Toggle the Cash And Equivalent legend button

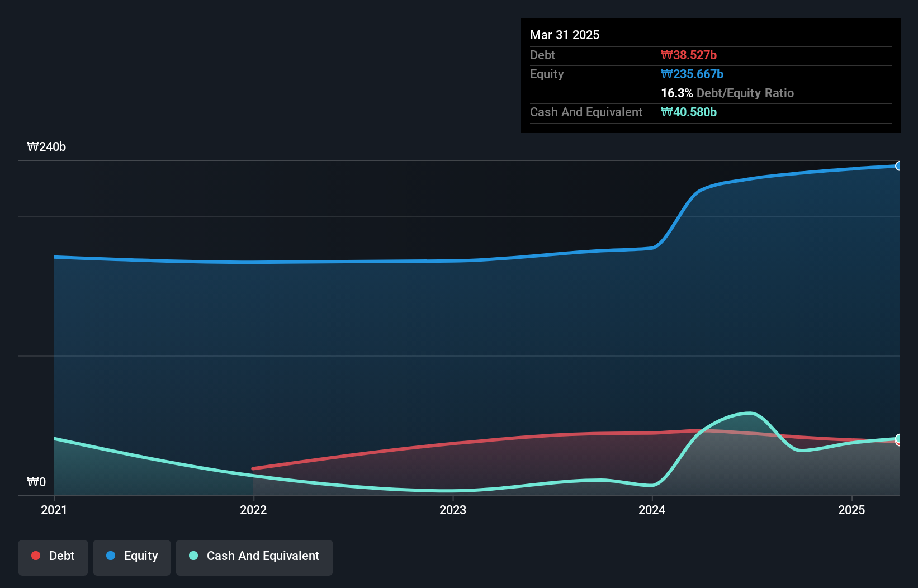coord(254,557)
